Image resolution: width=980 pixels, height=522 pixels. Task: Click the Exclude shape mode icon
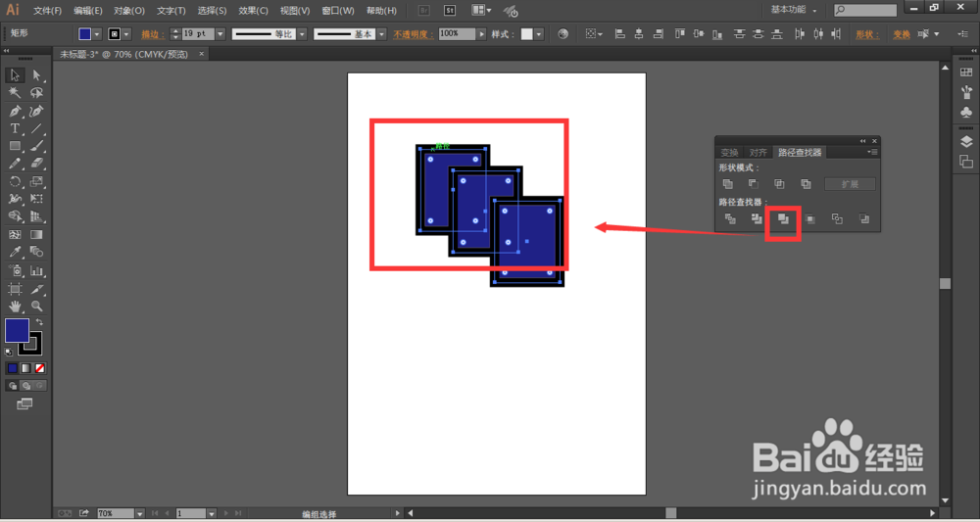point(806,184)
